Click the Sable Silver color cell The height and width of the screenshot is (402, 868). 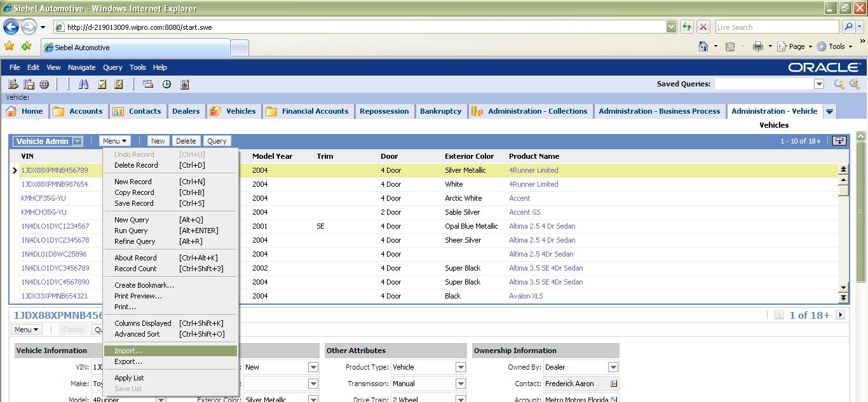click(x=463, y=212)
